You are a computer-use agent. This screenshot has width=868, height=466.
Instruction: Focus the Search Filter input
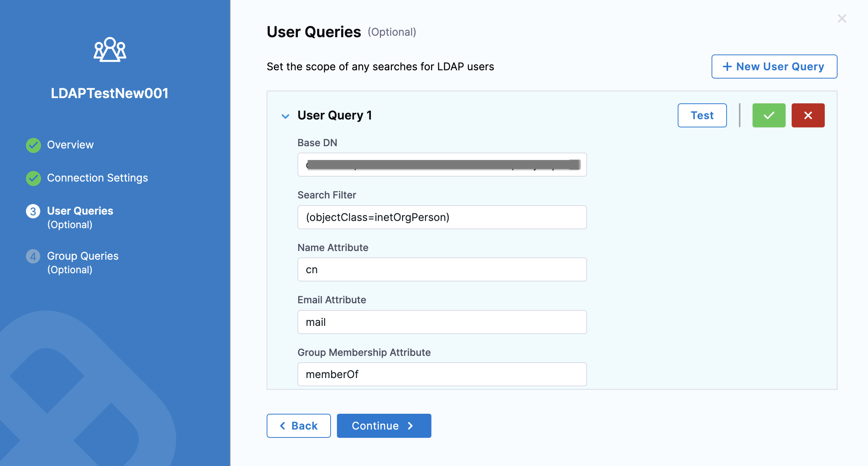point(442,217)
